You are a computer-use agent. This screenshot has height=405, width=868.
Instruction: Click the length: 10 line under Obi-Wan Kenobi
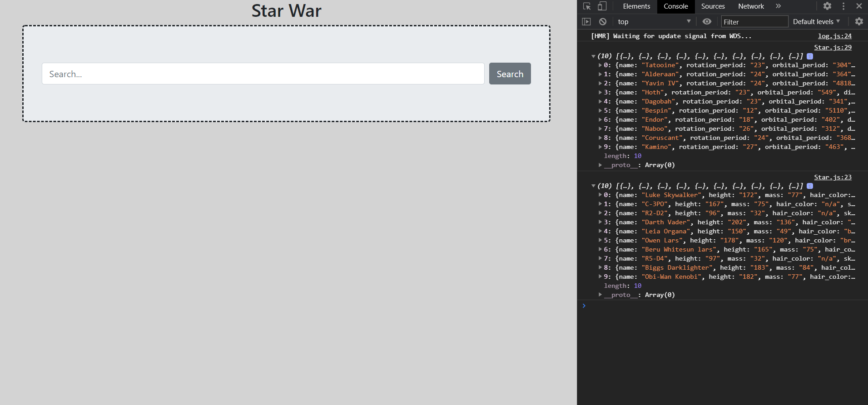click(x=623, y=286)
